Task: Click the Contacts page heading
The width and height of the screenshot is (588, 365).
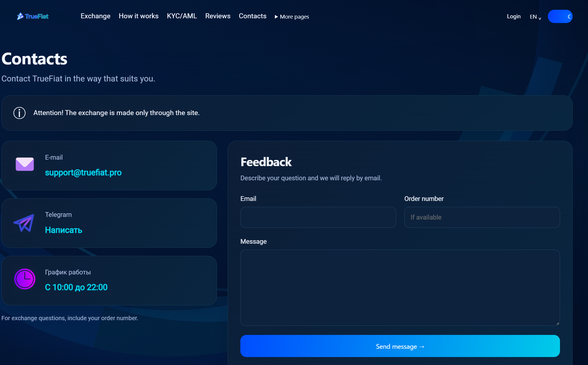Action: [35, 59]
